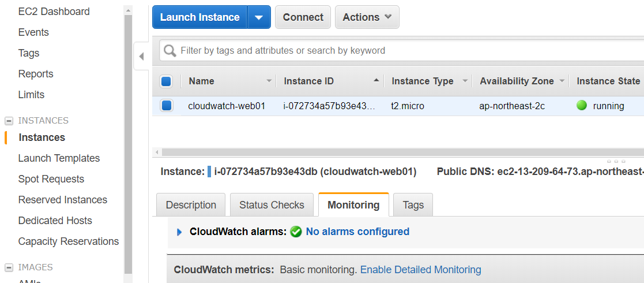Open the Launch Instance dropdown arrow
The height and width of the screenshot is (283, 644).
(x=259, y=17)
